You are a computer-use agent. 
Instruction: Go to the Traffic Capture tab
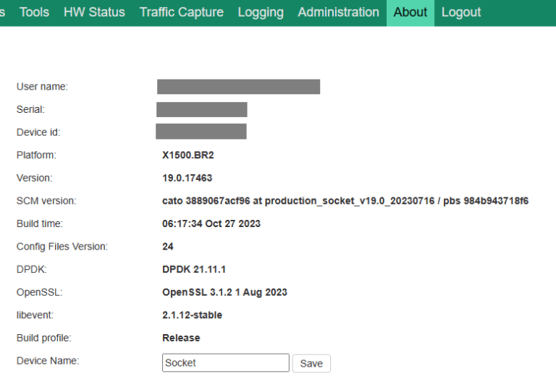pos(181,12)
